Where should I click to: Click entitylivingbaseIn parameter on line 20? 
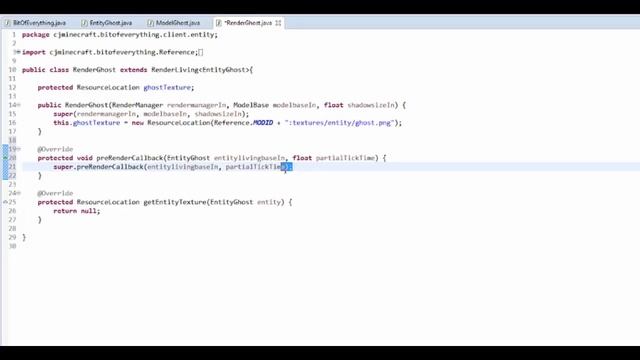click(x=249, y=158)
